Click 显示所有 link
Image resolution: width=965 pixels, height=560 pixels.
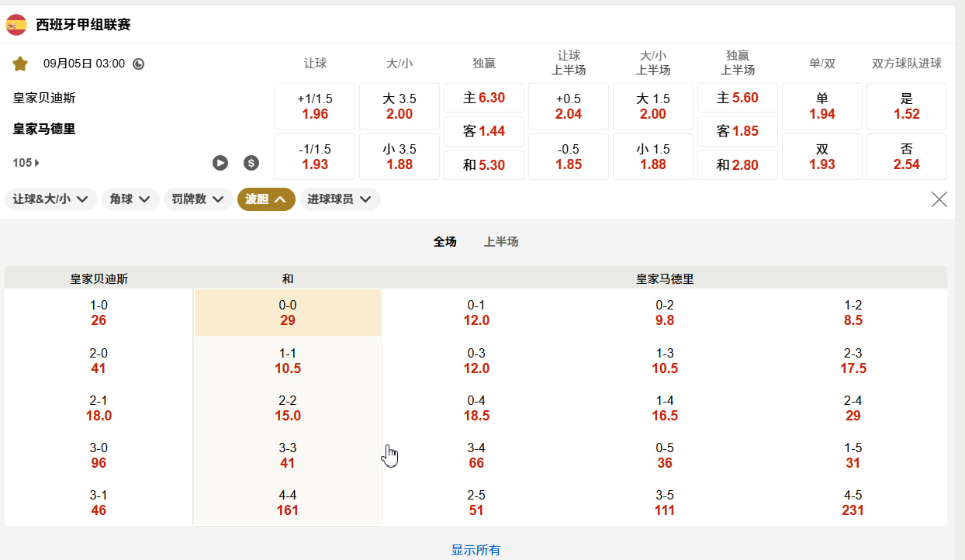pos(476,550)
